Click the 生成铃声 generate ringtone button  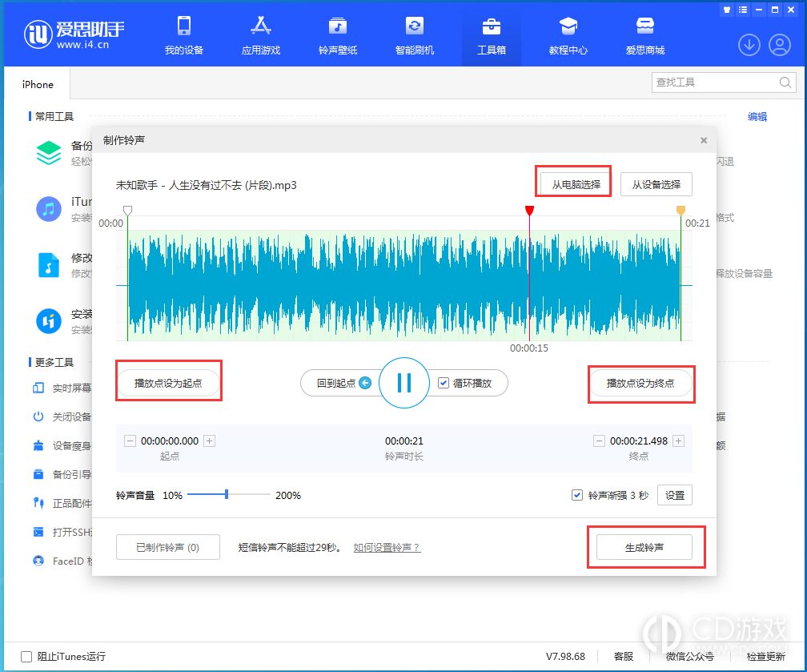coord(645,546)
